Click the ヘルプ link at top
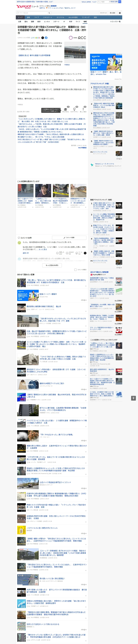This screenshot has width=138, height=644. pos(94,2)
